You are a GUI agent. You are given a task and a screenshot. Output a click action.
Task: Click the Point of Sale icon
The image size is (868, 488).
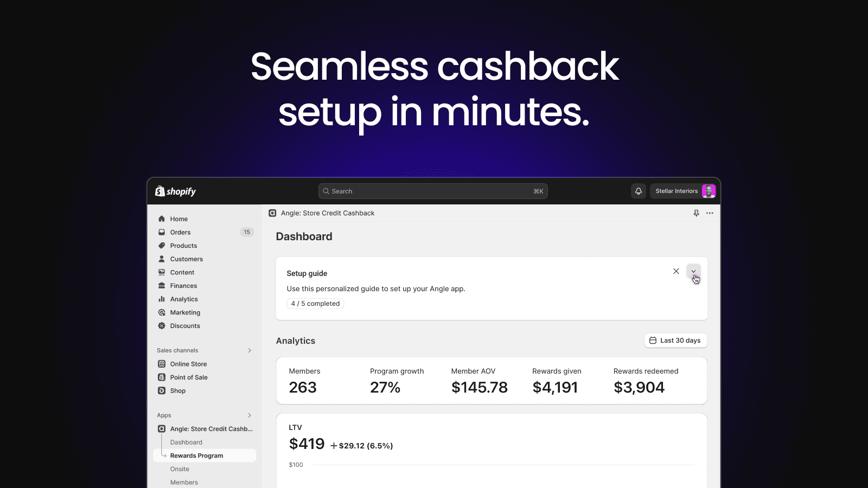tap(162, 377)
